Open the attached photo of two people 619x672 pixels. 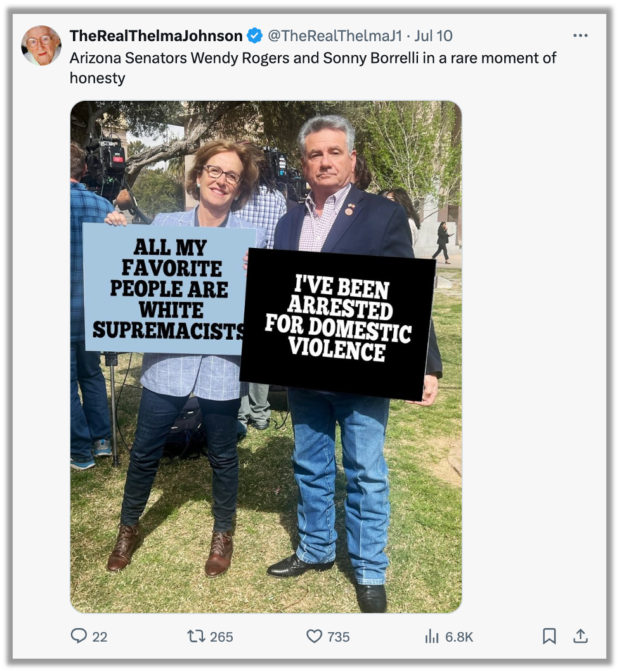coord(266,357)
